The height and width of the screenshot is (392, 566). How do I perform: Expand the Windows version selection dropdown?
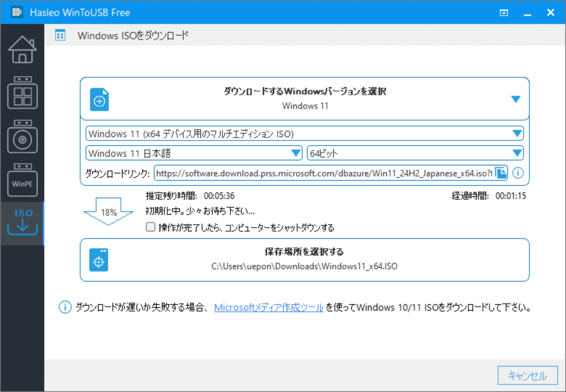515,99
